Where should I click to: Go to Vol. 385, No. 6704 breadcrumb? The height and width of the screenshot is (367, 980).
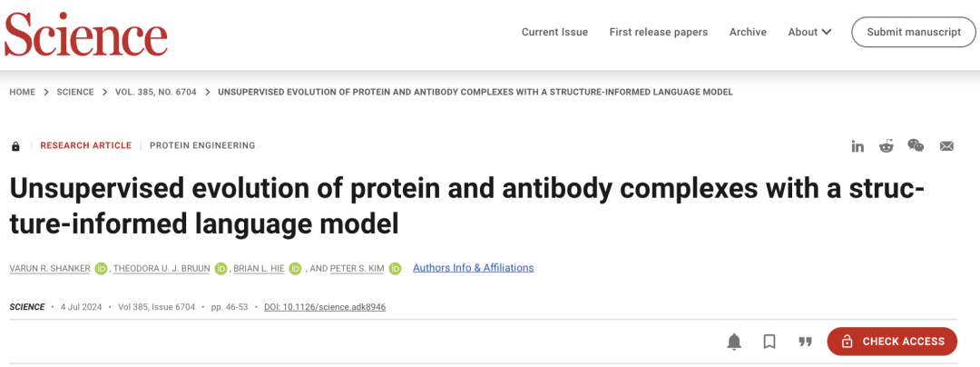156,92
